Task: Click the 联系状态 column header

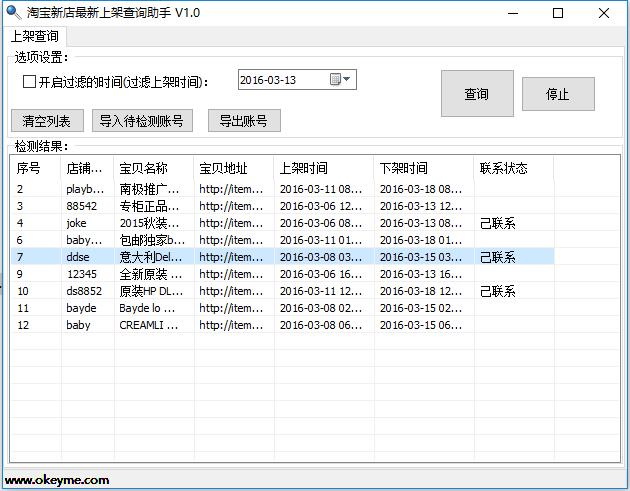Action: point(514,168)
